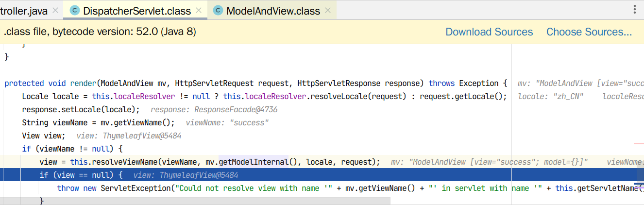Click the inline hint locale: "zh_CN"
644x205 pixels.
tap(551, 96)
